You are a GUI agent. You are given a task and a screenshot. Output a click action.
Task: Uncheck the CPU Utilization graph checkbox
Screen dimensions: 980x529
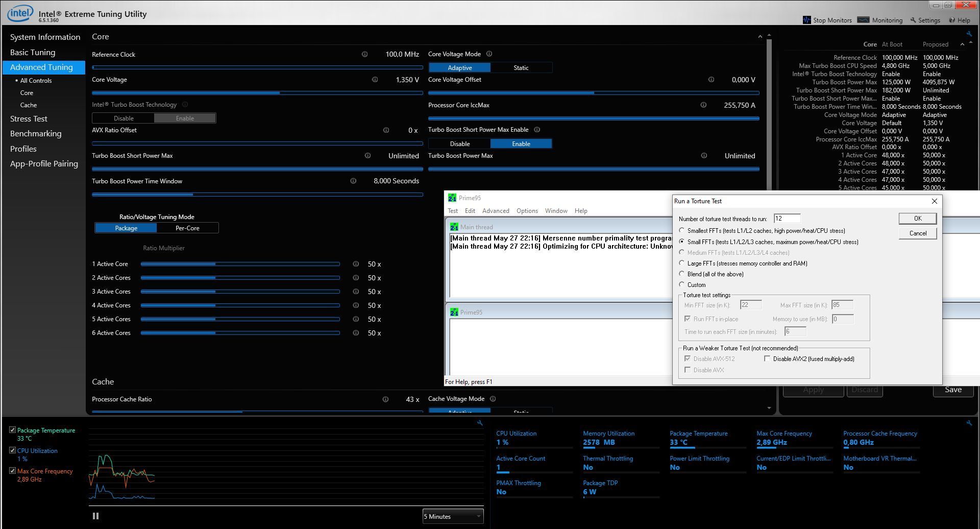point(12,450)
